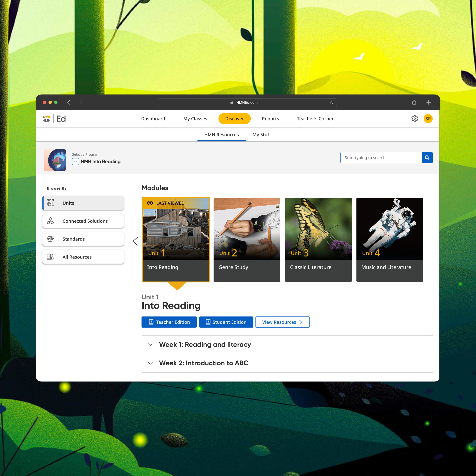This screenshot has width=476, height=476.
Task: Click the Connected Solutions circles icon
Action: click(x=50, y=221)
